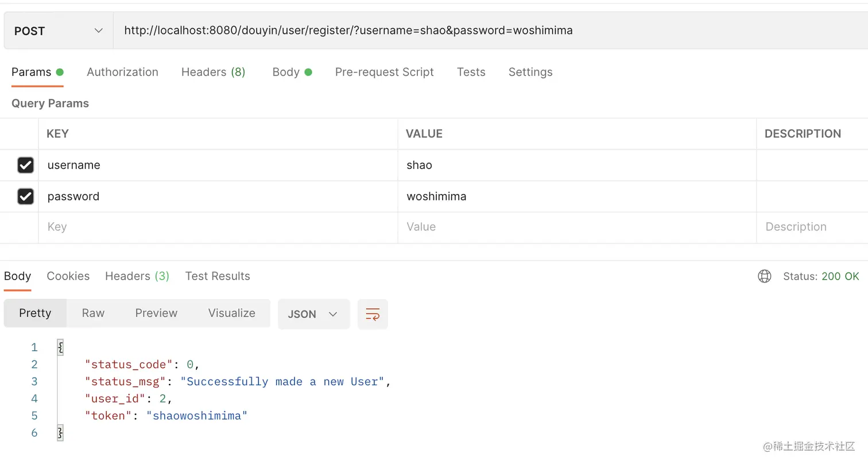This screenshot has height=465, width=868.
Task: Switch to the Tests tab
Action: [x=471, y=72]
